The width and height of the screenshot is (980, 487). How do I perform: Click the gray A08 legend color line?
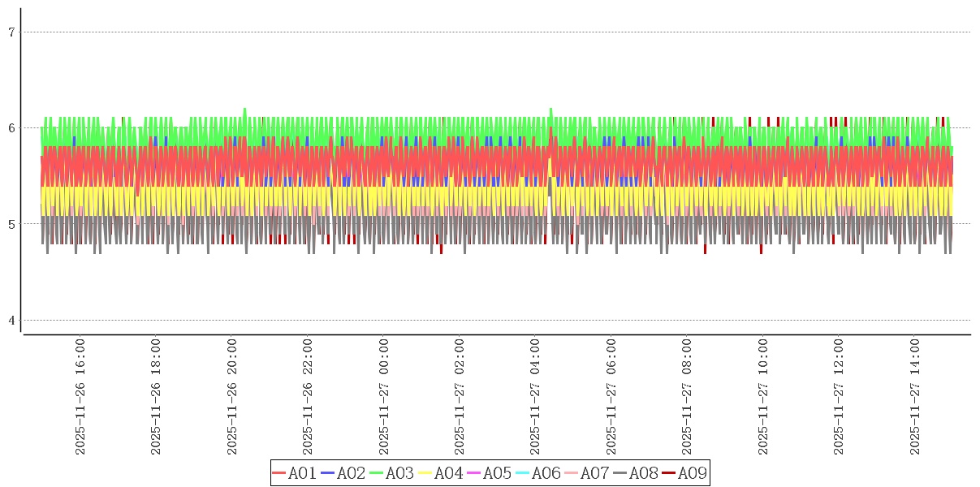click(620, 473)
